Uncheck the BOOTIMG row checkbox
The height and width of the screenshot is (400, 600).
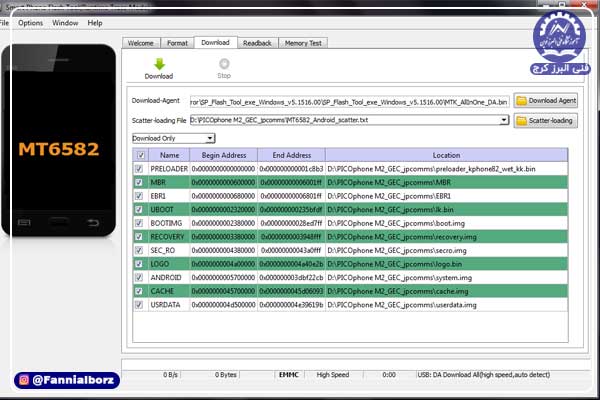[x=139, y=223]
